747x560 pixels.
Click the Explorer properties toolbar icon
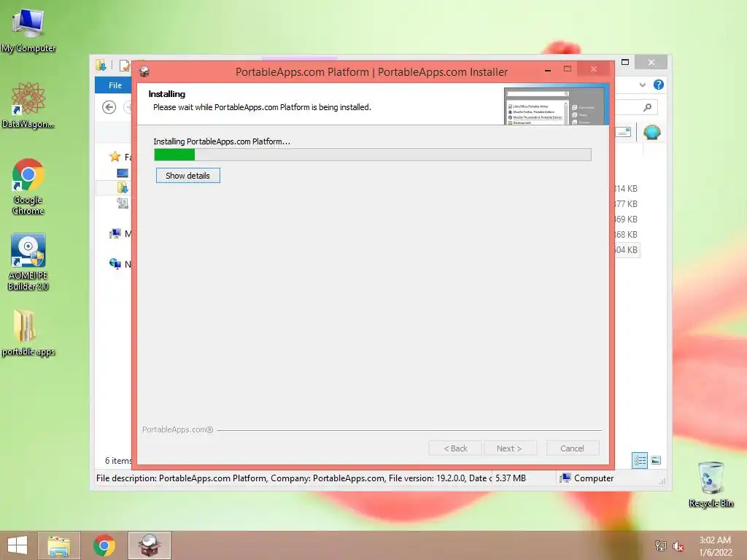pos(124,66)
